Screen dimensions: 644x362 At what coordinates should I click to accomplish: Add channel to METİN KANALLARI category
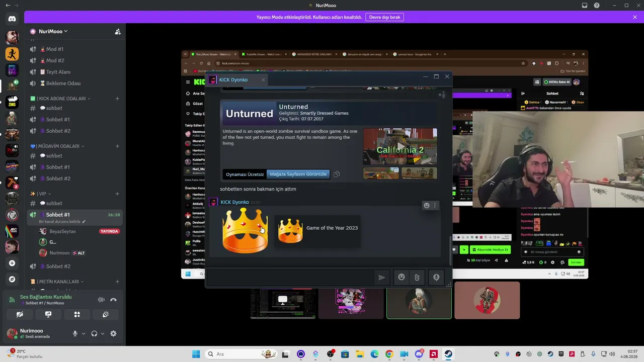[x=117, y=282]
